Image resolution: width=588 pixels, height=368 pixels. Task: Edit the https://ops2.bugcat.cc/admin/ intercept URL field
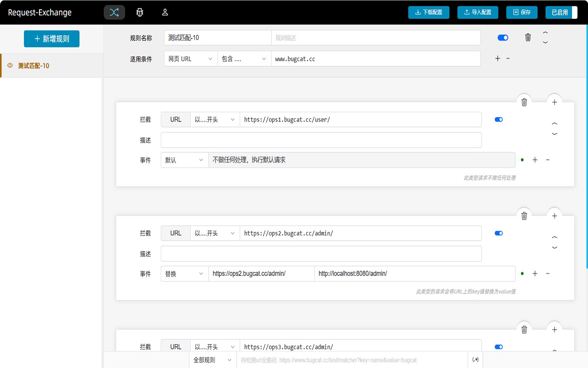[361, 233]
